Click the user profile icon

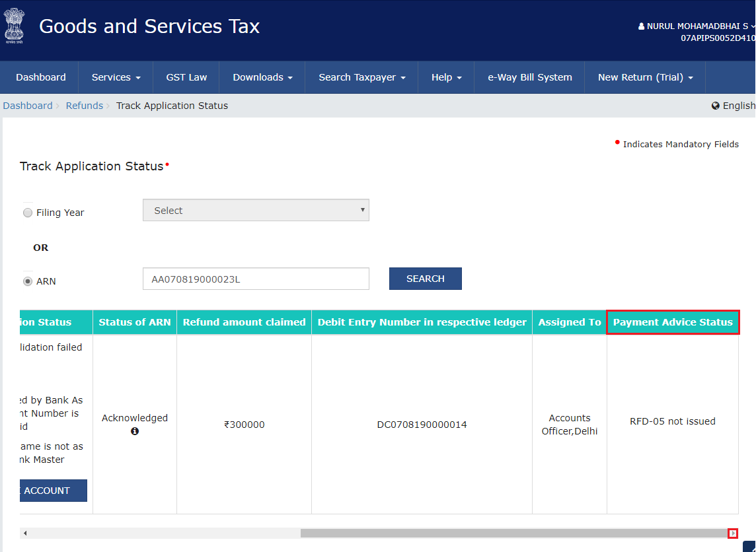click(x=641, y=26)
